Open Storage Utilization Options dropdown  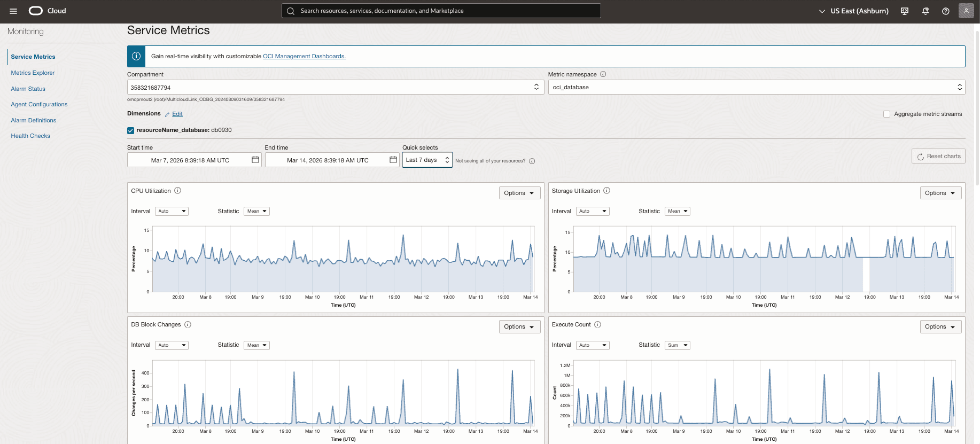(x=940, y=193)
